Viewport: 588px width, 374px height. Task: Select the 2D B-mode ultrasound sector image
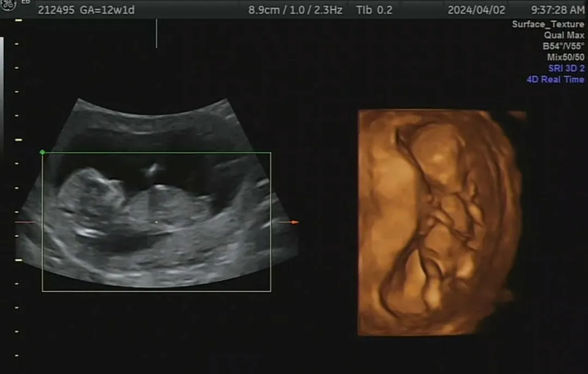157,193
